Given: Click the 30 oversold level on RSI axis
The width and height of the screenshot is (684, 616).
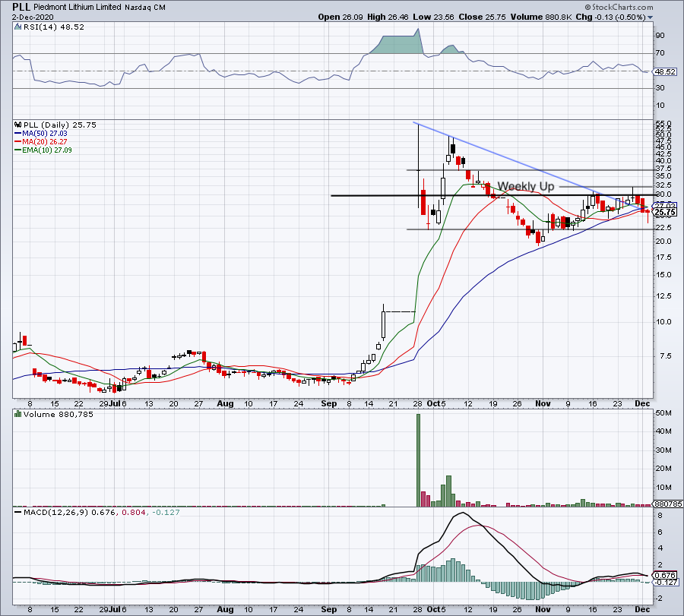Looking at the screenshot, I should tap(660, 88).
